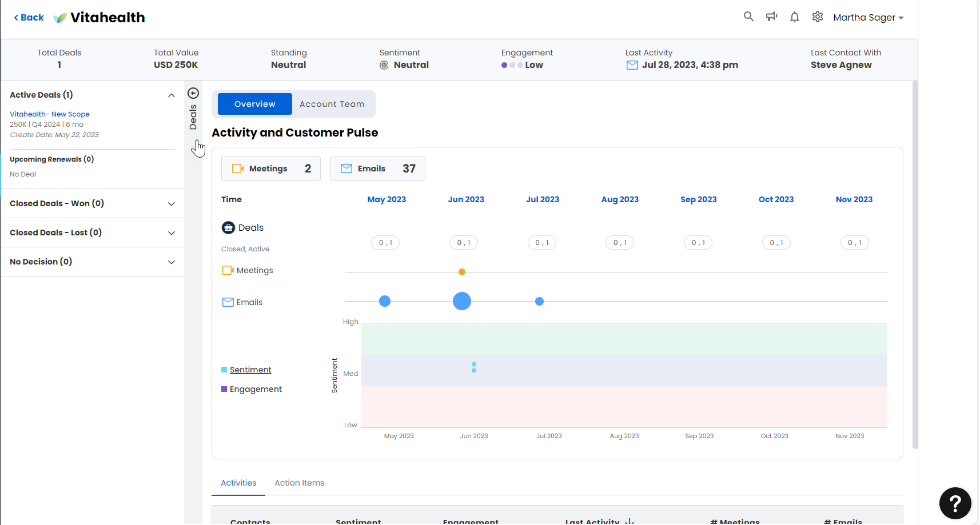Viewport: 980px width, 525px height.
Task: Click the Last Activity sort arrow
Action: pos(630,521)
